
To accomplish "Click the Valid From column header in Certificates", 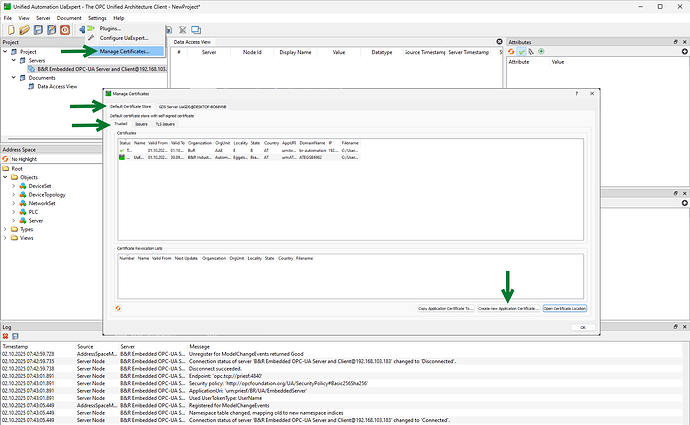I will coord(158,143).
